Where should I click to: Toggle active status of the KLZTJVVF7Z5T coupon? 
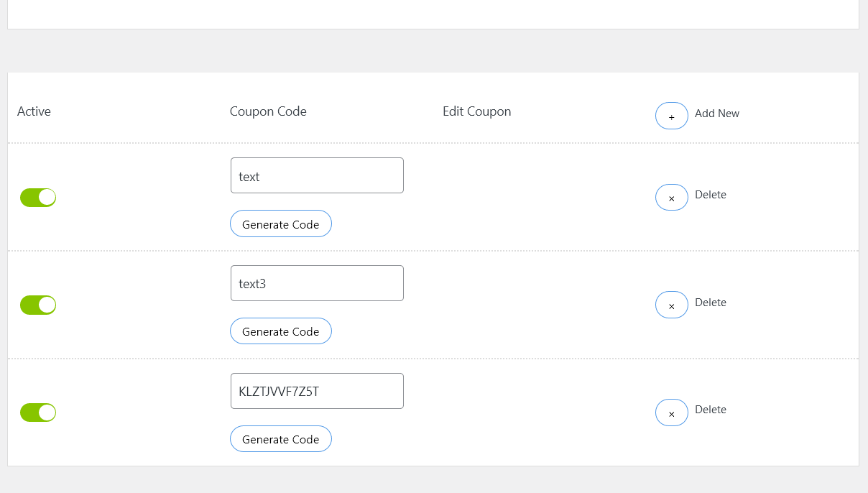click(x=38, y=413)
